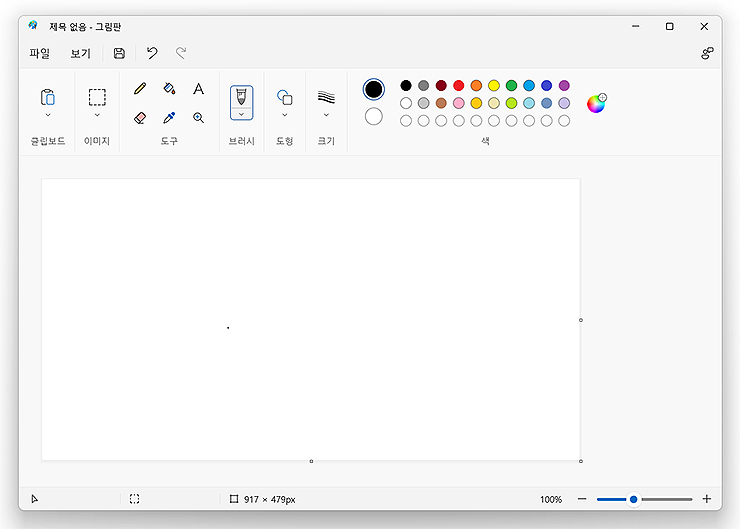740x529 pixels.
Task: Pick the black color swatch
Action: click(x=406, y=85)
